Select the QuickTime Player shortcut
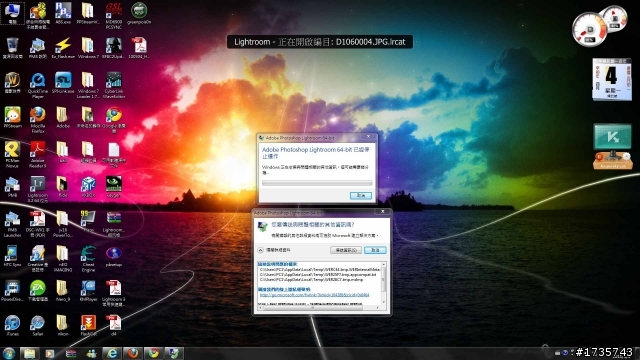Viewport: 640px width, 360px height. [38, 85]
